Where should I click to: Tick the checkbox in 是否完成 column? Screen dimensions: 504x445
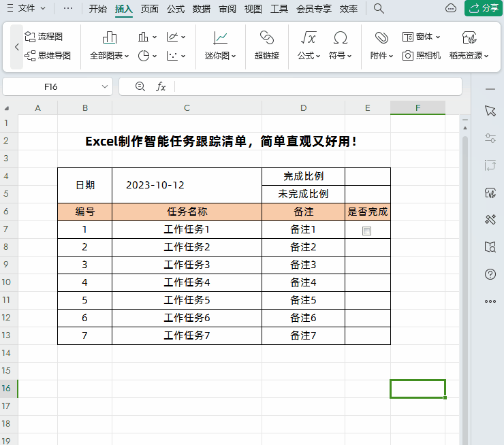(x=366, y=231)
